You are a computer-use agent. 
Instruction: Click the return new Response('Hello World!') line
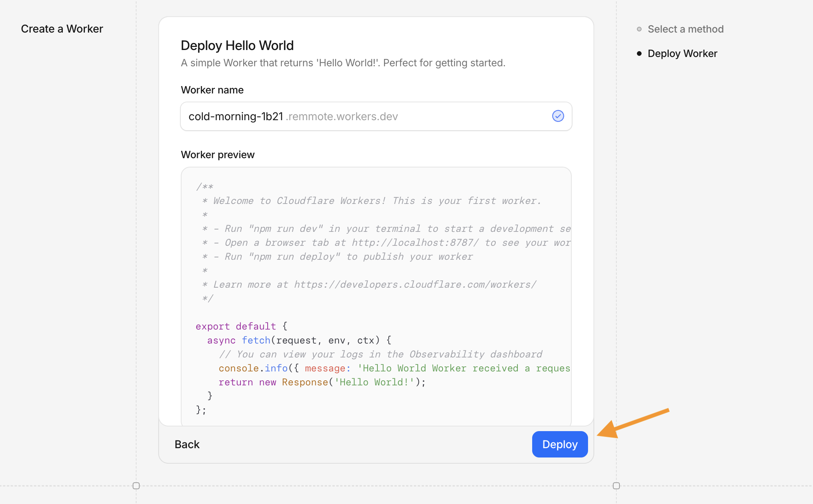coord(322,382)
